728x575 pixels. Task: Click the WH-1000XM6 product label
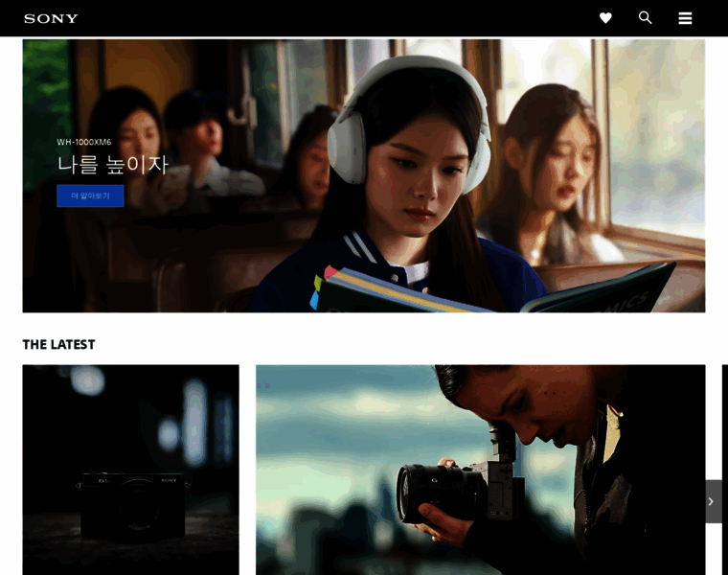84,142
